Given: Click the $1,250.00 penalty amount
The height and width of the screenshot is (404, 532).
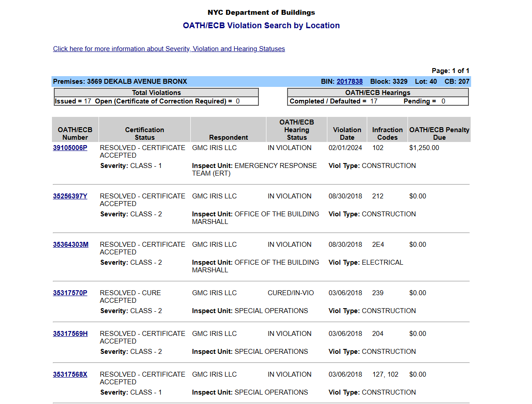Looking at the screenshot, I should [424, 148].
